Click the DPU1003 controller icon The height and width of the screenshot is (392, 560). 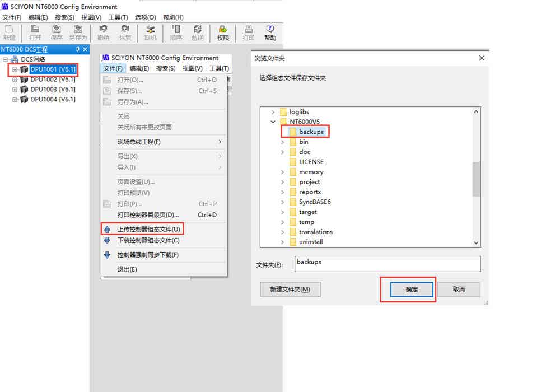[24, 89]
